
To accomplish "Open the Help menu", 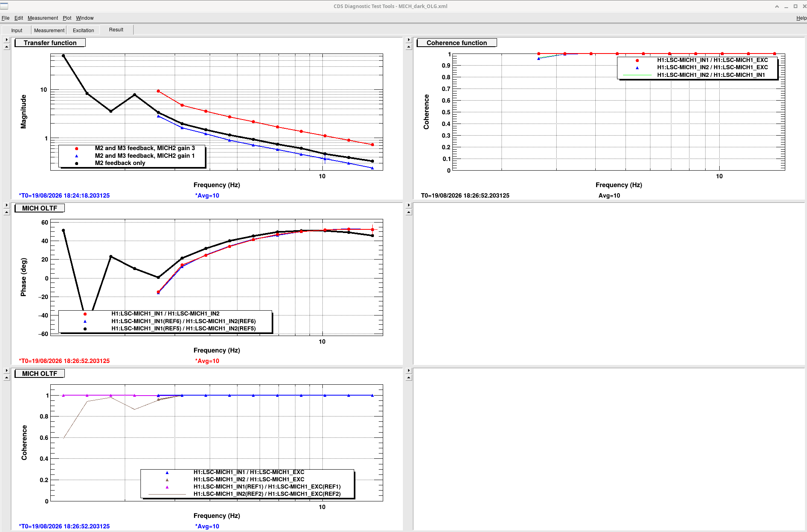I will (801, 18).
